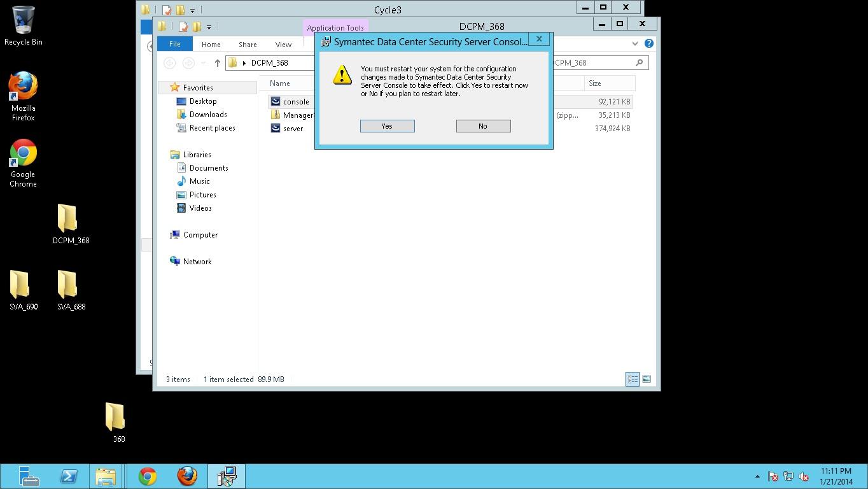Image resolution: width=868 pixels, height=489 pixels.
Task: Select the Mozilla Firefox desktop shortcut
Action: click(24, 96)
